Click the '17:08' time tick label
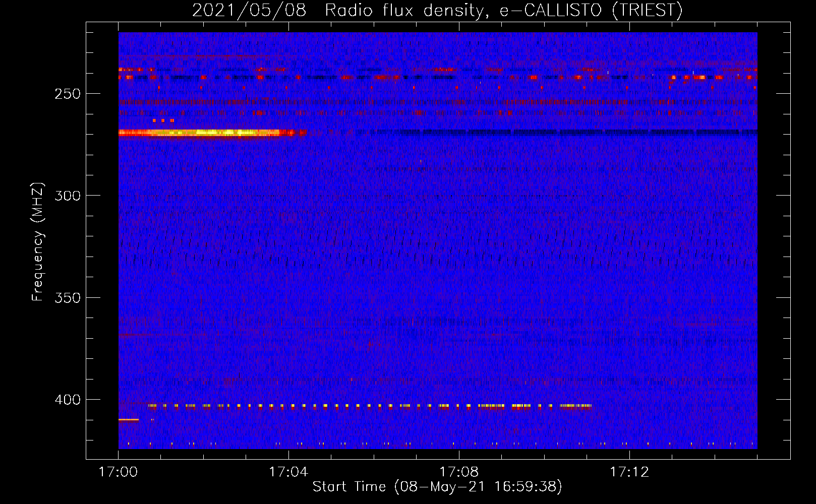The height and width of the screenshot is (504, 816). coord(459,472)
